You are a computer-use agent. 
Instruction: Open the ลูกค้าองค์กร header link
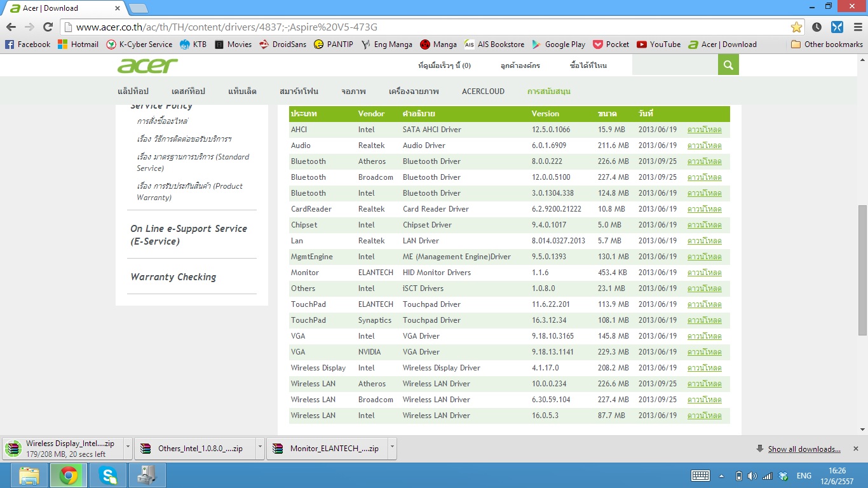[520, 65]
